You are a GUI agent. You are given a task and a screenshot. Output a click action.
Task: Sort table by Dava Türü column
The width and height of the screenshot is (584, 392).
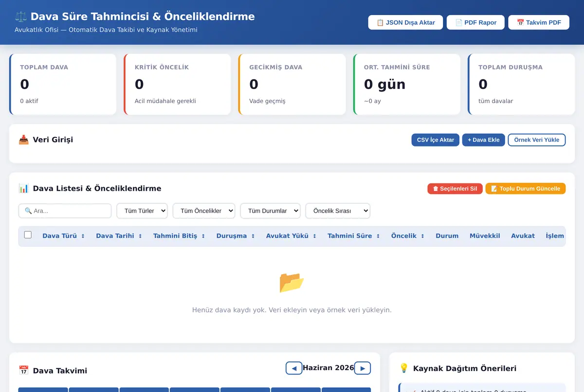[x=64, y=236]
